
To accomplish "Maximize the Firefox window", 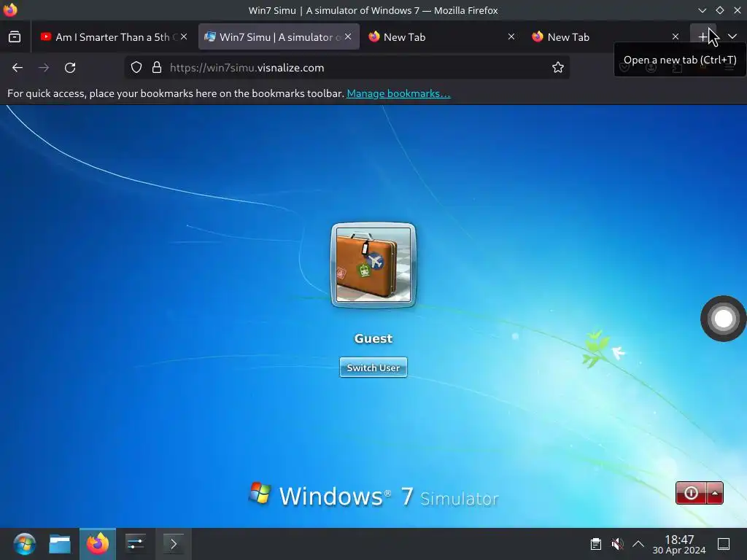I will point(720,10).
